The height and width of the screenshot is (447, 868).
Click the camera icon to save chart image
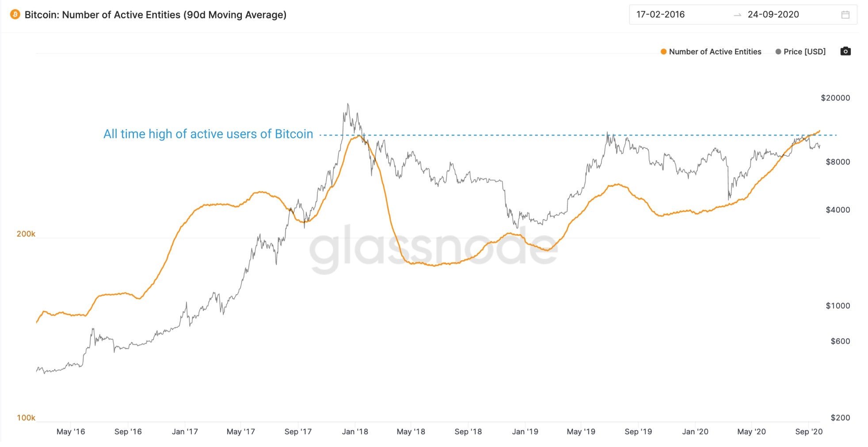tap(845, 51)
